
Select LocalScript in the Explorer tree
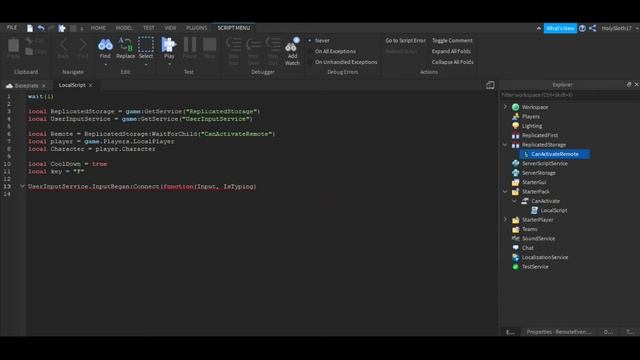[x=553, y=210]
